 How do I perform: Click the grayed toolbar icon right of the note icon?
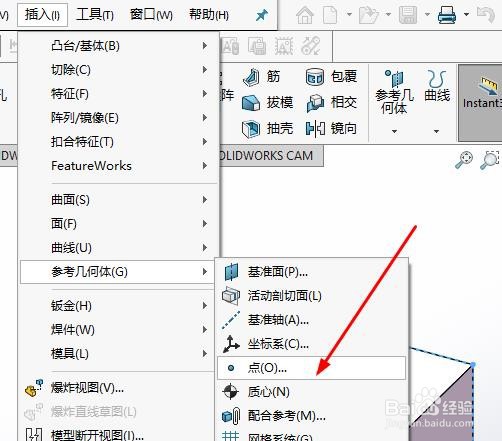click(257, 46)
